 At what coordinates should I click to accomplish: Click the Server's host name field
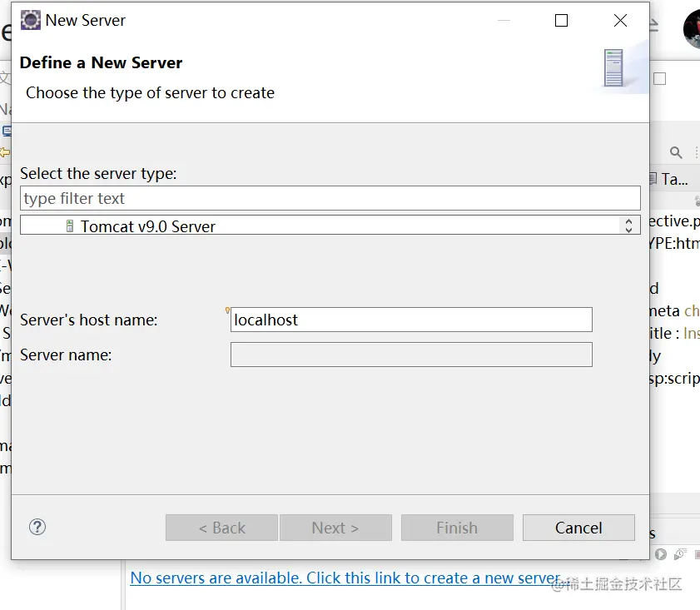point(411,320)
